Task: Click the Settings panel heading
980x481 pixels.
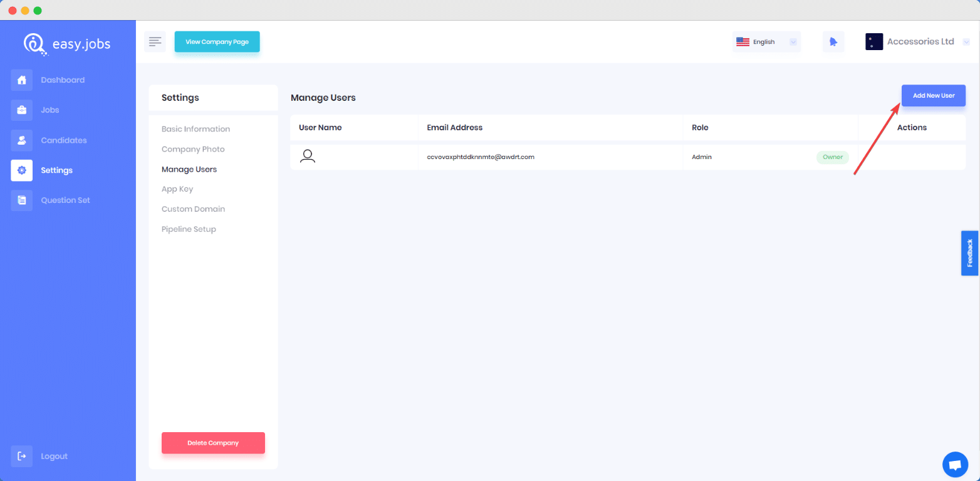Action: click(x=180, y=98)
